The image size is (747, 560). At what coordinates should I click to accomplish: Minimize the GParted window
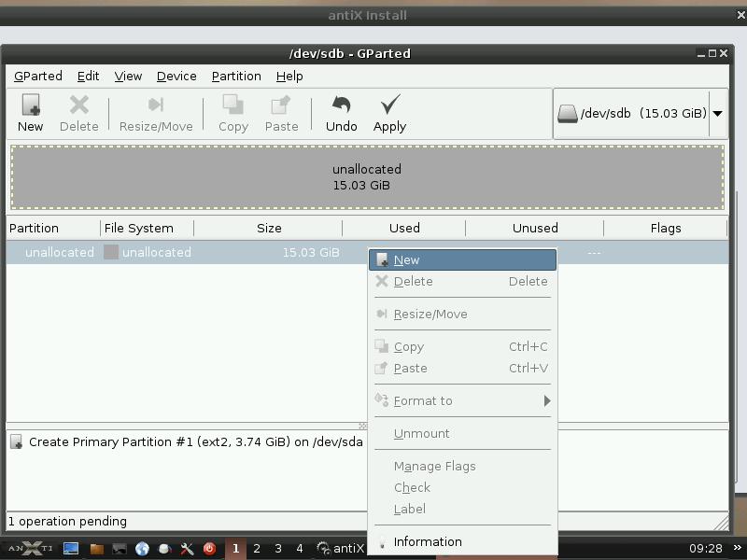coord(701,54)
